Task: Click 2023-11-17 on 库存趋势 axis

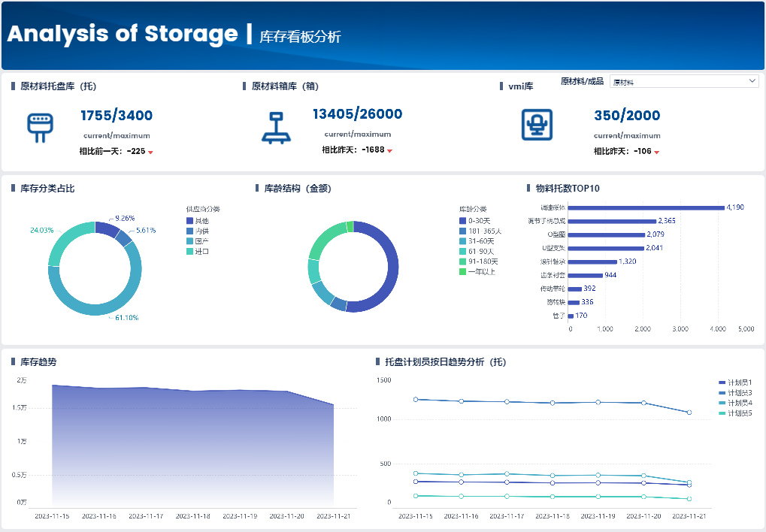Action: 146,516
